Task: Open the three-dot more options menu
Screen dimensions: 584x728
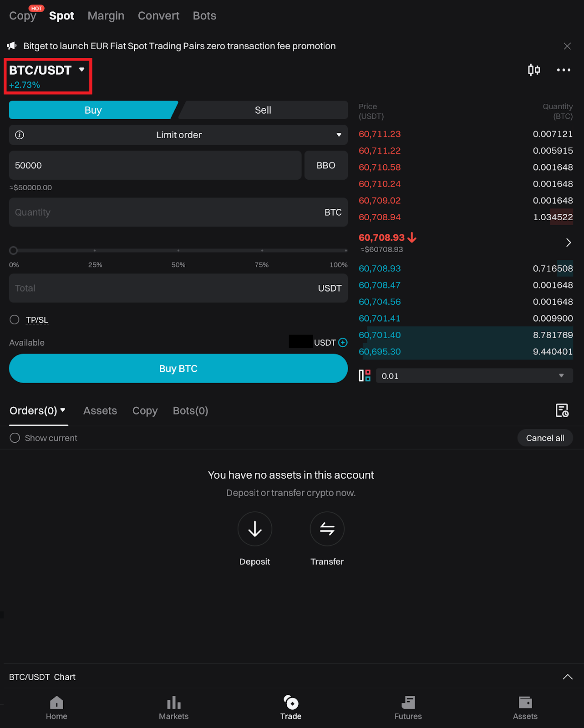Action: pos(564,70)
